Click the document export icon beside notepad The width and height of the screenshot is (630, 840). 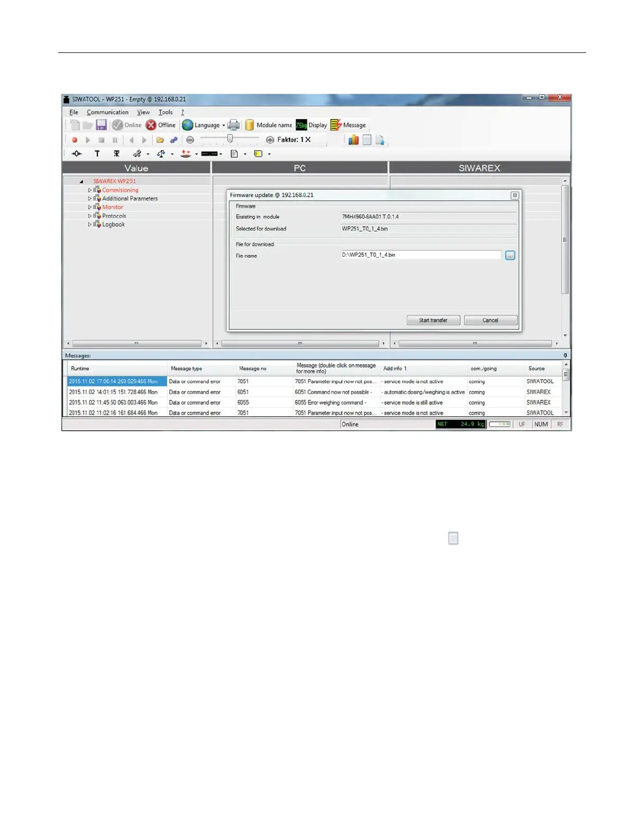[379, 140]
